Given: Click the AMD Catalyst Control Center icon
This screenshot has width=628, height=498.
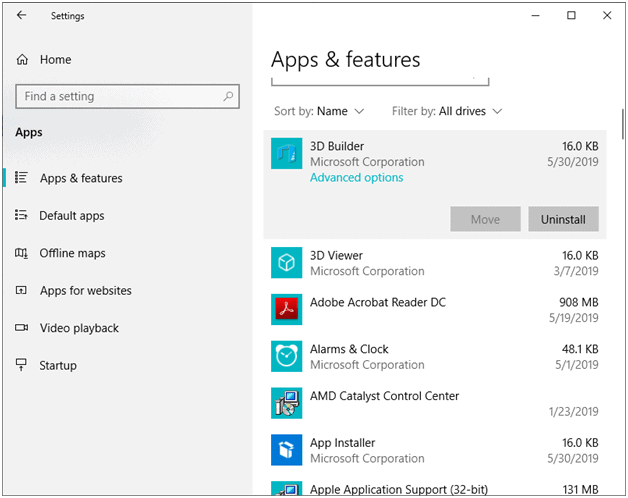Looking at the screenshot, I should [286, 403].
